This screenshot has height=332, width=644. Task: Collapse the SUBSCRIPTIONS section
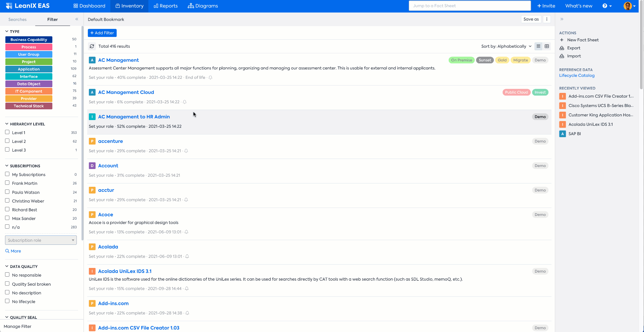[7, 166]
